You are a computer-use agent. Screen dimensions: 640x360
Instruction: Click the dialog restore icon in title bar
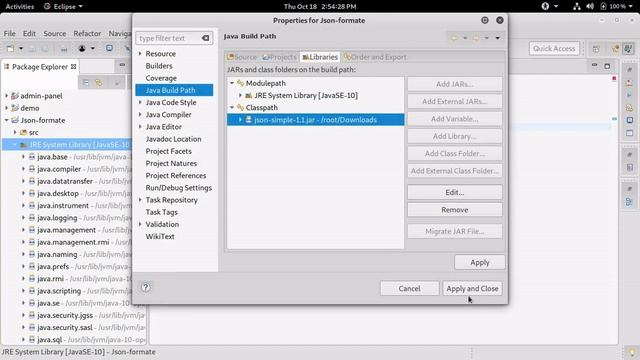(484, 20)
